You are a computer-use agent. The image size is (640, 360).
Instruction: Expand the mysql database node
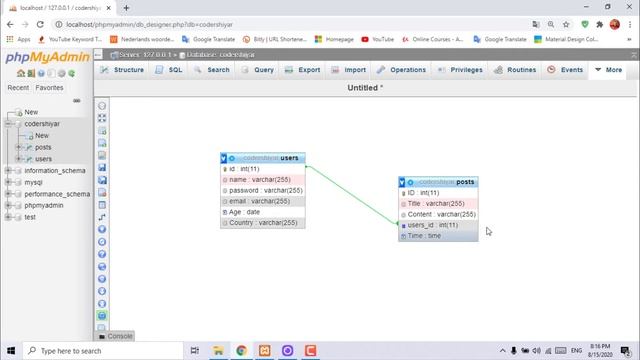(8, 182)
